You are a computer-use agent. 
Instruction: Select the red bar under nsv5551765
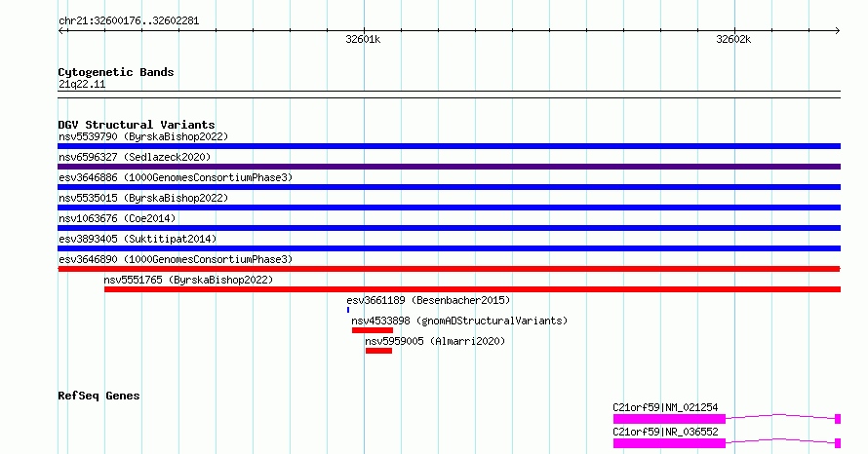tap(472, 289)
